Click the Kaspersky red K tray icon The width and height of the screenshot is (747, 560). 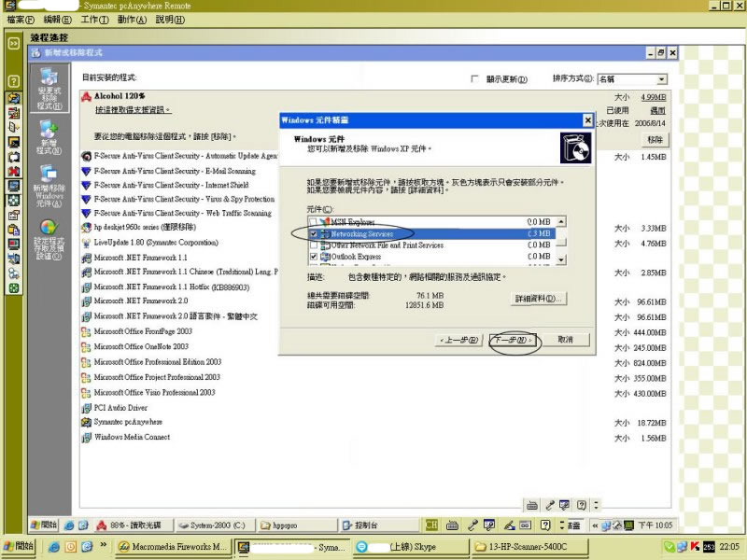(695, 547)
